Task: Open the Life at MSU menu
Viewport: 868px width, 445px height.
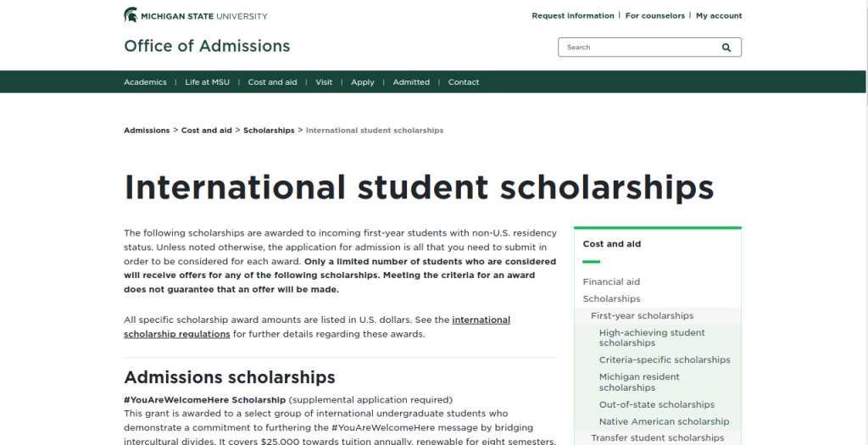Action: coord(207,82)
